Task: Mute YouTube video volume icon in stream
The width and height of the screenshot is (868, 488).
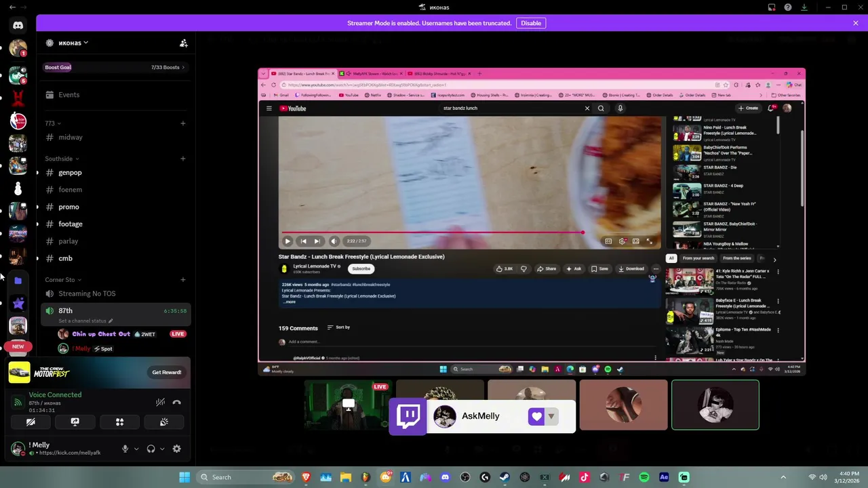Action: click(x=333, y=241)
